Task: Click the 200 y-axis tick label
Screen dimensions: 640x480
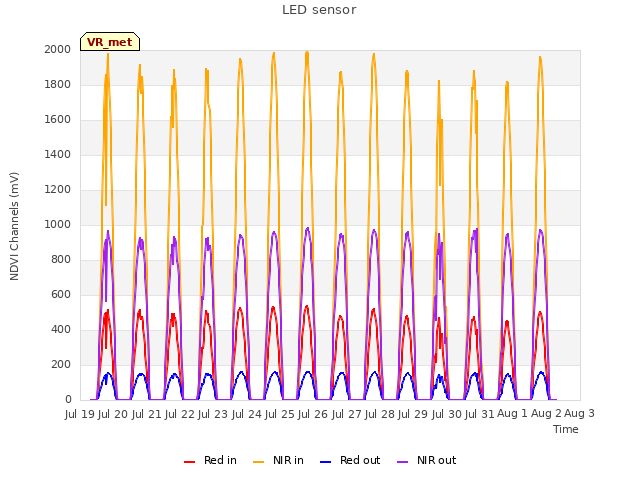Action: point(61,364)
